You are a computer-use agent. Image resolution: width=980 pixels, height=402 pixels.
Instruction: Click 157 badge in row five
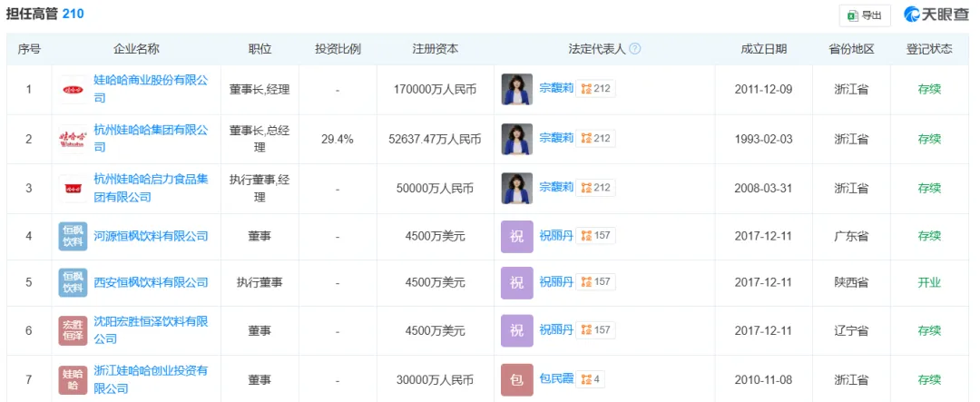coord(597,282)
